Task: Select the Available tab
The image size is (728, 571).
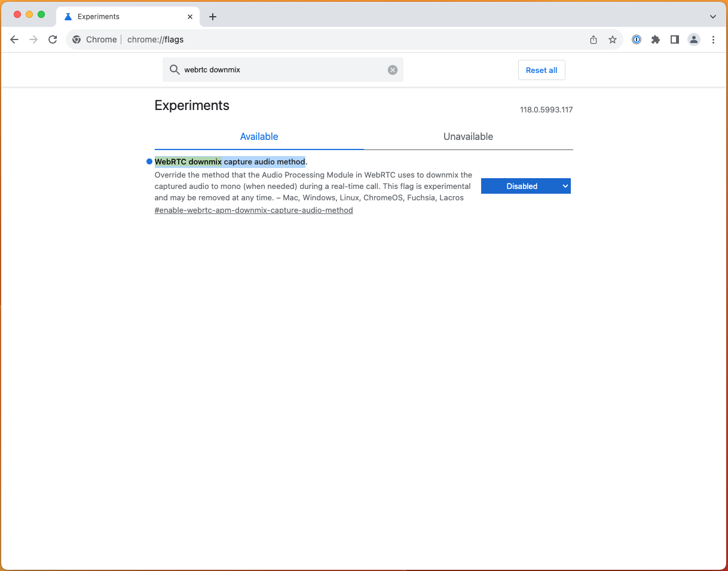Action: point(259,137)
